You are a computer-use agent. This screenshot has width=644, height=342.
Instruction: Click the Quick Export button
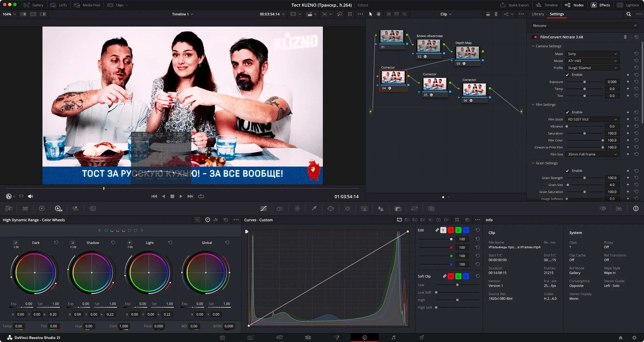pos(514,5)
